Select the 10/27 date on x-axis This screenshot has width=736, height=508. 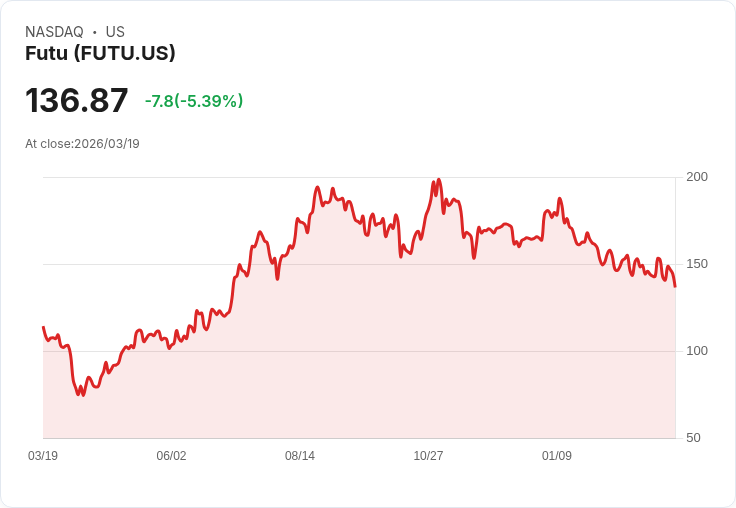(x=428, y=456)
